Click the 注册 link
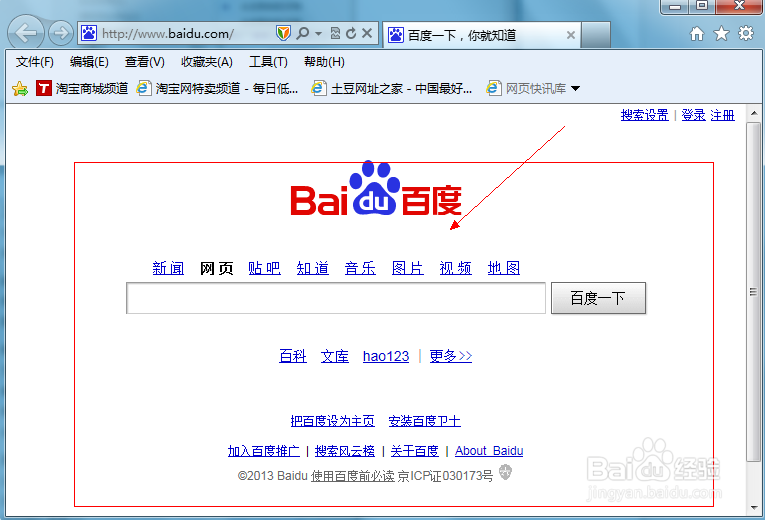The height and width of the screenshot is (520, 765). (722, 116)
